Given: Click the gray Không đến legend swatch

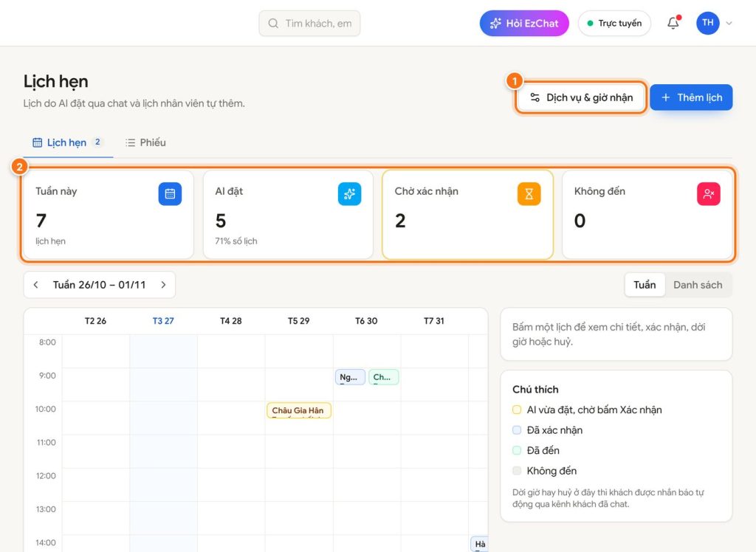Looking at the screenshot, I should tap(517, 471).
